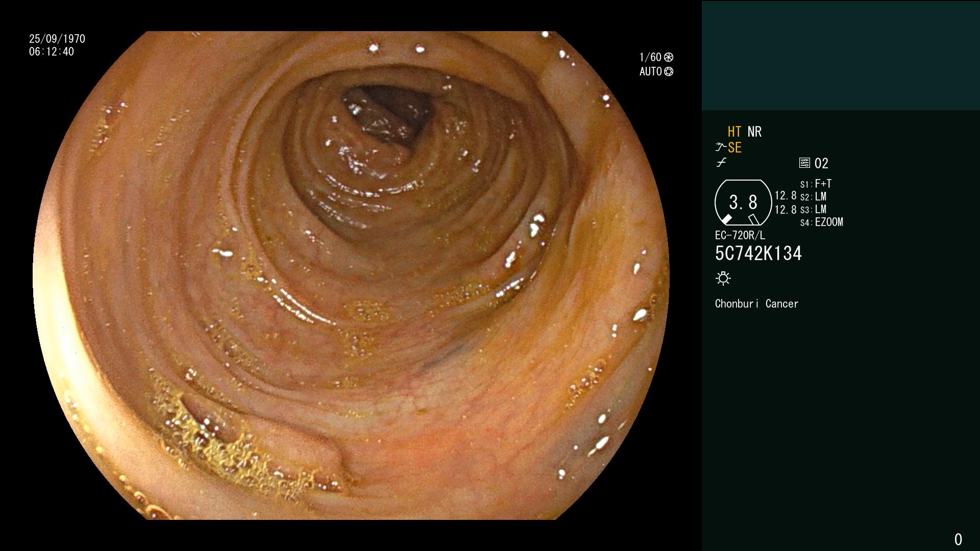Image resolution: width=980 pixels, height=551 pixels.
Task: Click the 02 preset number
Action: pyautogui.click(x=821, y=163)
